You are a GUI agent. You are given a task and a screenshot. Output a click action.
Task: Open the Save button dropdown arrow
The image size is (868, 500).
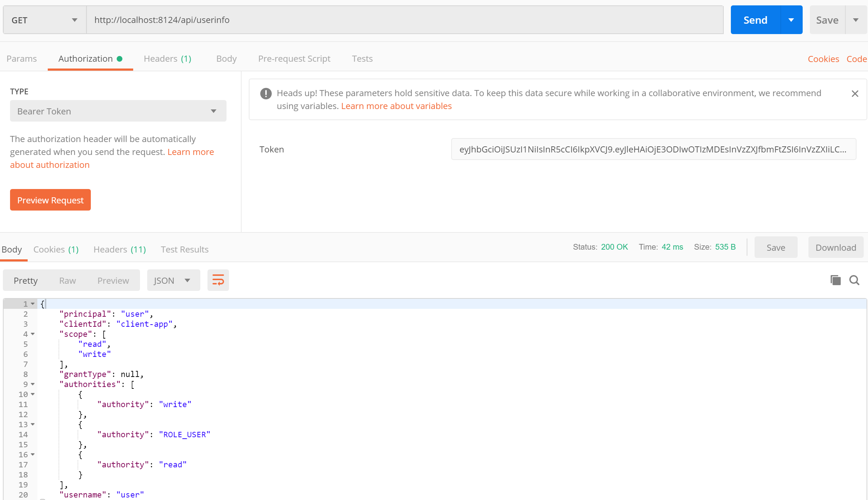click(x=856, y=20)
